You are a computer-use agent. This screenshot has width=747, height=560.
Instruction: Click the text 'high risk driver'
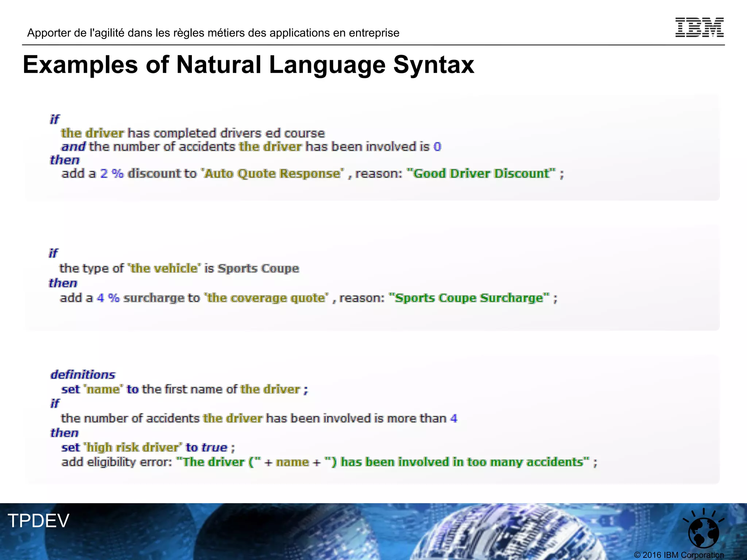click(133, 448)
